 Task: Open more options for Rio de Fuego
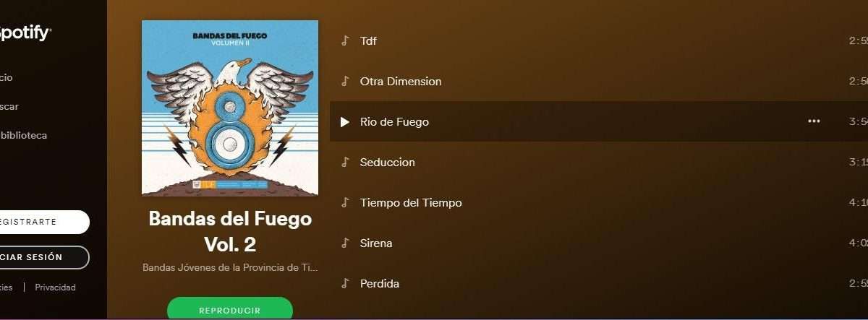814,121
